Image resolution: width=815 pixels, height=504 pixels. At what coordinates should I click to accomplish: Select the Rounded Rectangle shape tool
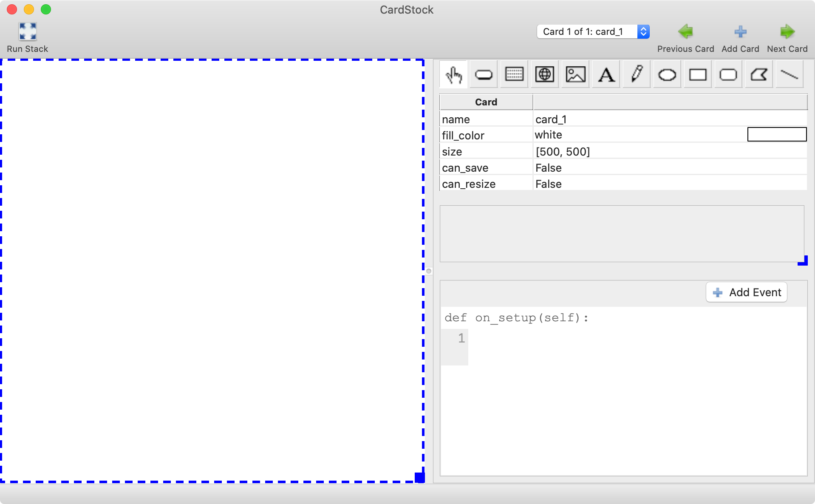[728, 75]
